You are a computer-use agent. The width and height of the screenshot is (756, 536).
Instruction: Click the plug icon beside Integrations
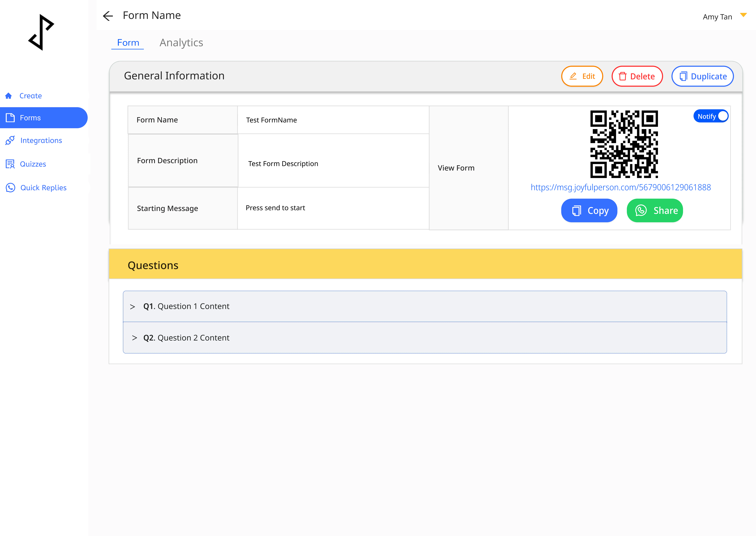click(x=10, y=140)
